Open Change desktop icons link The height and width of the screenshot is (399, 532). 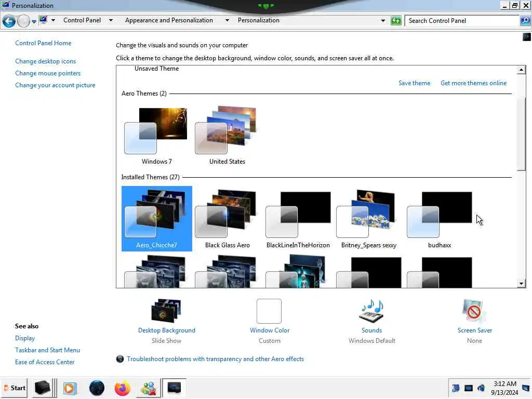[46, 61]
